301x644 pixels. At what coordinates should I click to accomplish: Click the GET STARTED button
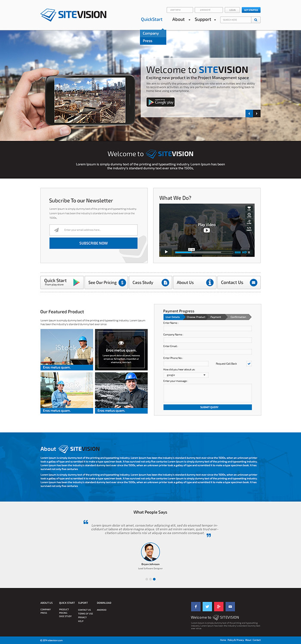click(251, 10)
